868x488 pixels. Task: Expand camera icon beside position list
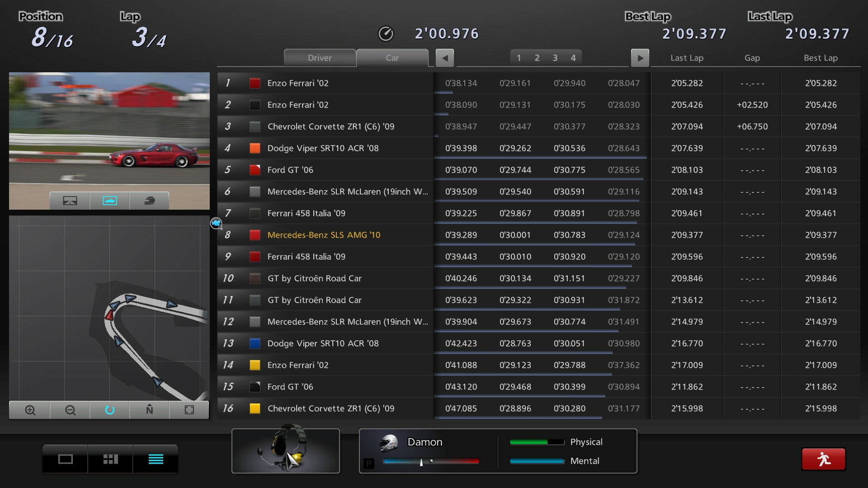pos(217,224)
